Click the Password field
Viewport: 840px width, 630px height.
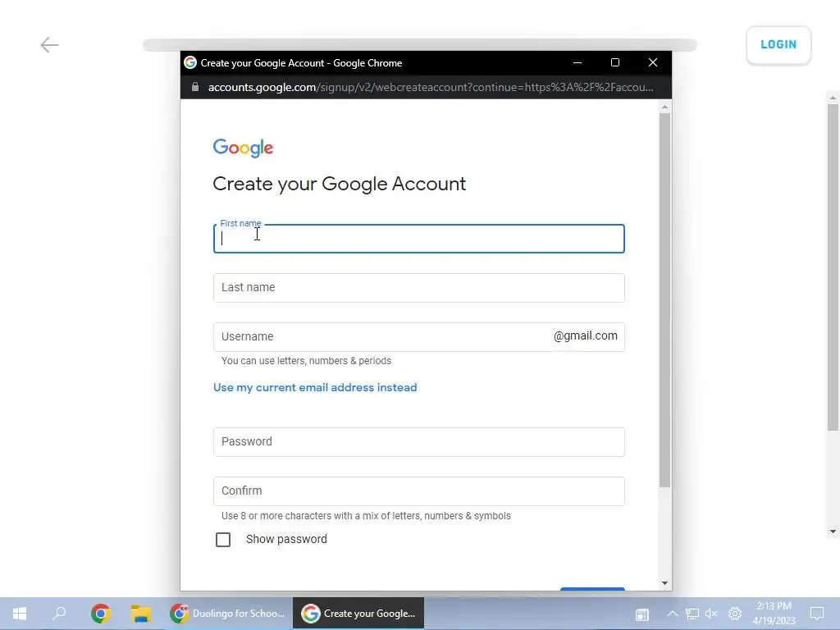point(419,442)
